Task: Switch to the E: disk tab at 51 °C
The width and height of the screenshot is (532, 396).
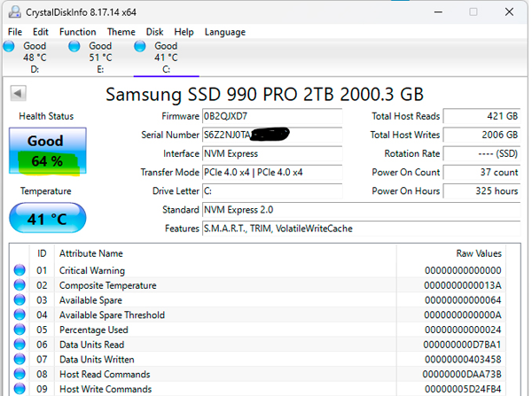Action: (100, 58)
